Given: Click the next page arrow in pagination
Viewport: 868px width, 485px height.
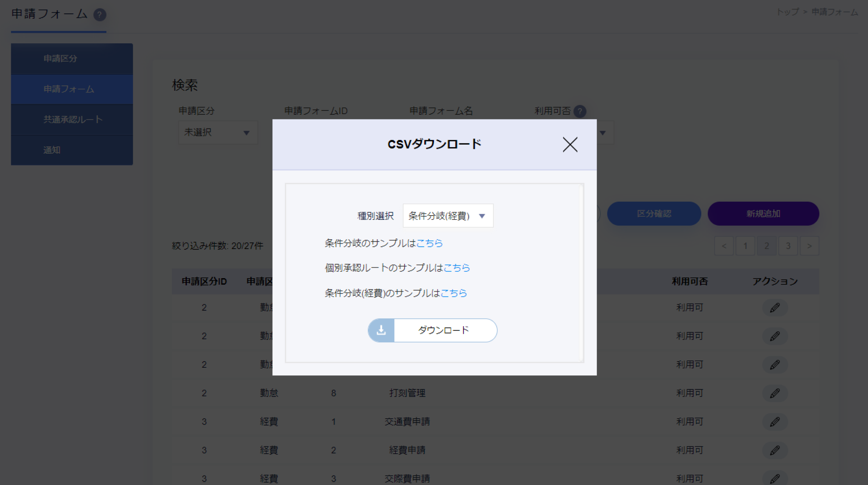Looking at the screenshot, I should click(809, 246).
